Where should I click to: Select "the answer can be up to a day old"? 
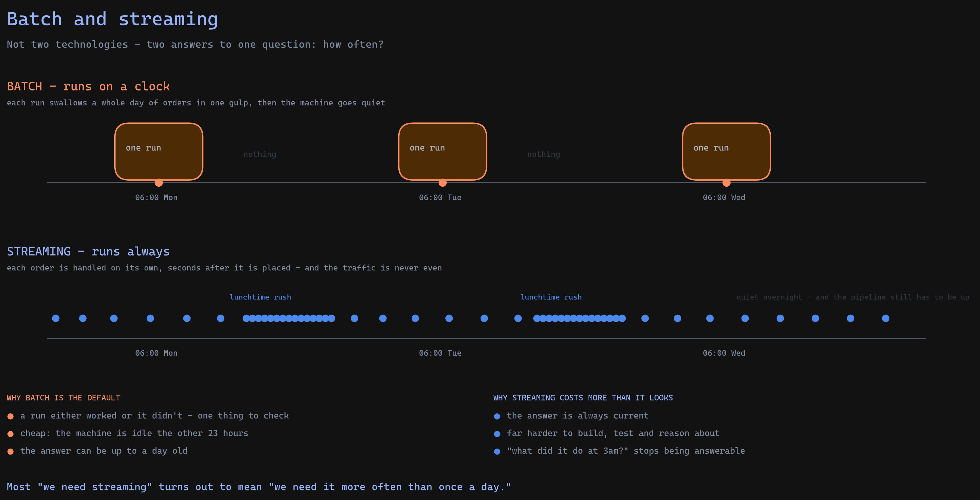pos(104,451)
